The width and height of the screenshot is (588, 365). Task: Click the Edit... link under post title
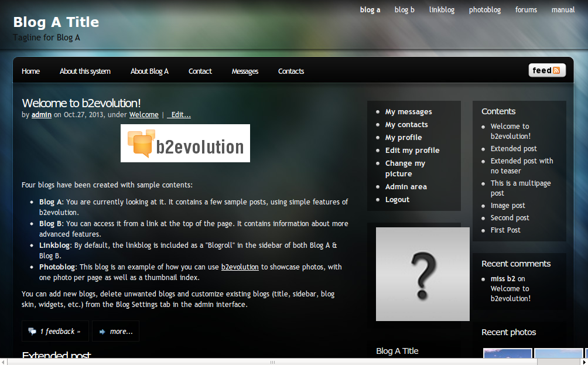pyautogui.click(x=179, y=115)
